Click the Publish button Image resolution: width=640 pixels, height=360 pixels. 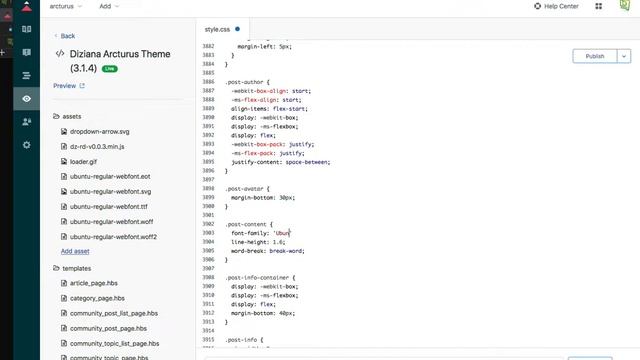click(595, 56)
